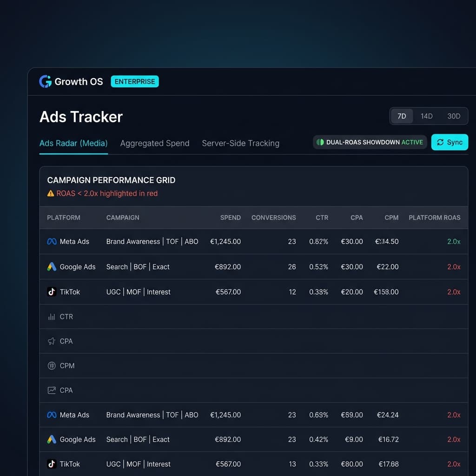
Task: Sort by the CAMPAIGN column header
Action: [123, 218]
